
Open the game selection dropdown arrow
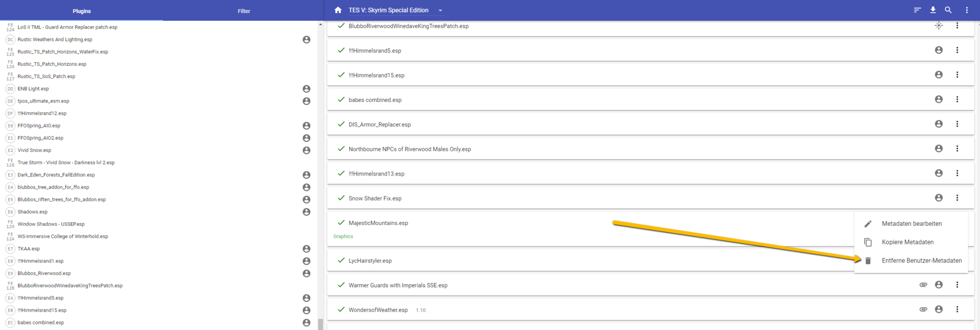tap(440, 11)
